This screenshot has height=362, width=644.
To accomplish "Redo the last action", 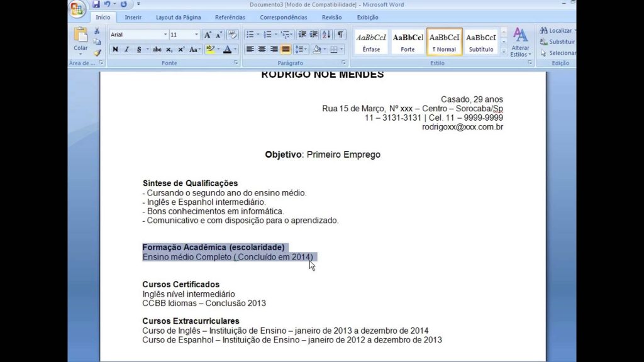I will (124, 4).
